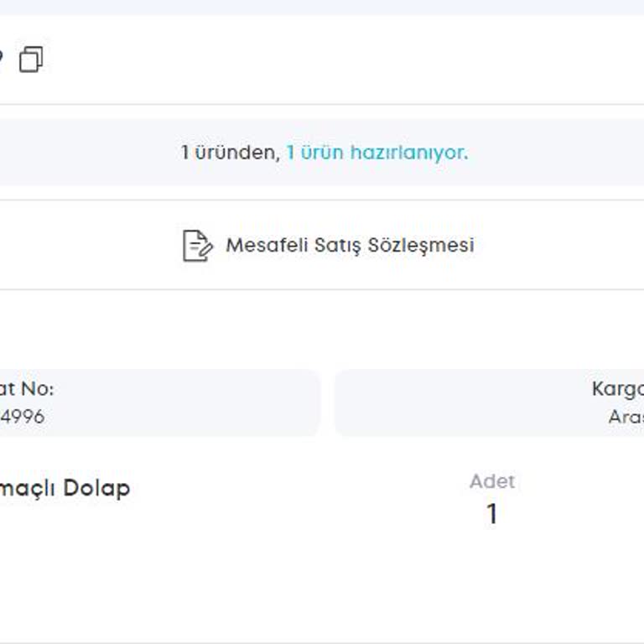Click empty area inside the 'No:' info card
The height and width of the screenshot is (644, 644).
coord(184,402)
